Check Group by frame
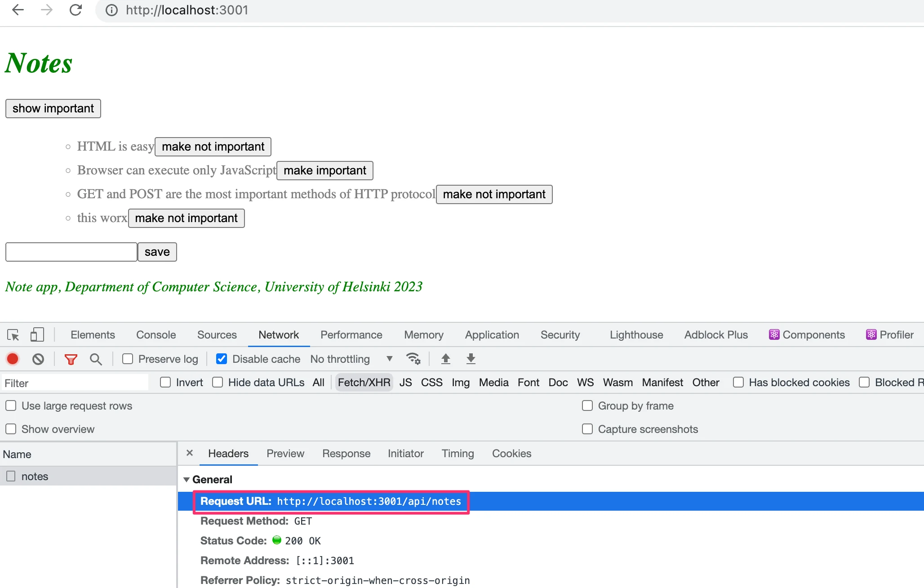The image size is (924, 588). [587, 406]
